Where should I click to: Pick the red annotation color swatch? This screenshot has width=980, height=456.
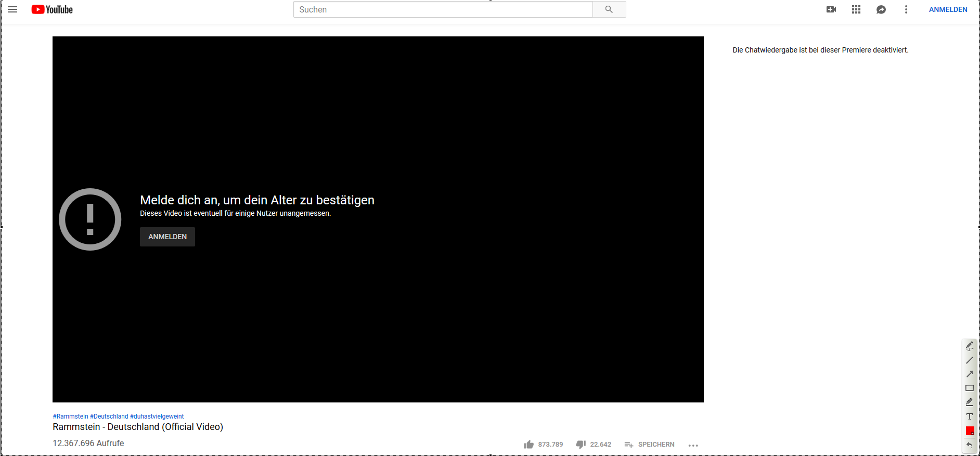(x=970, y=431)
